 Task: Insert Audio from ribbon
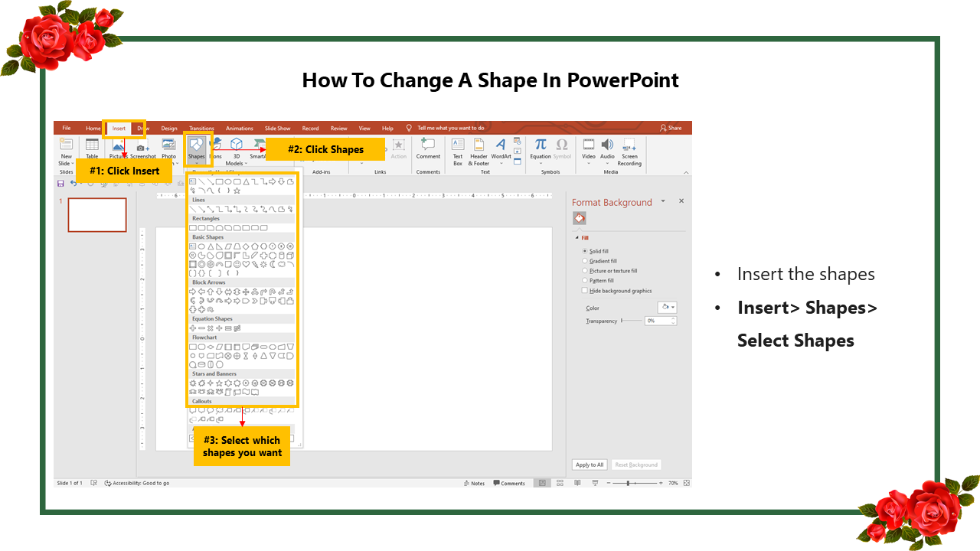607,148
